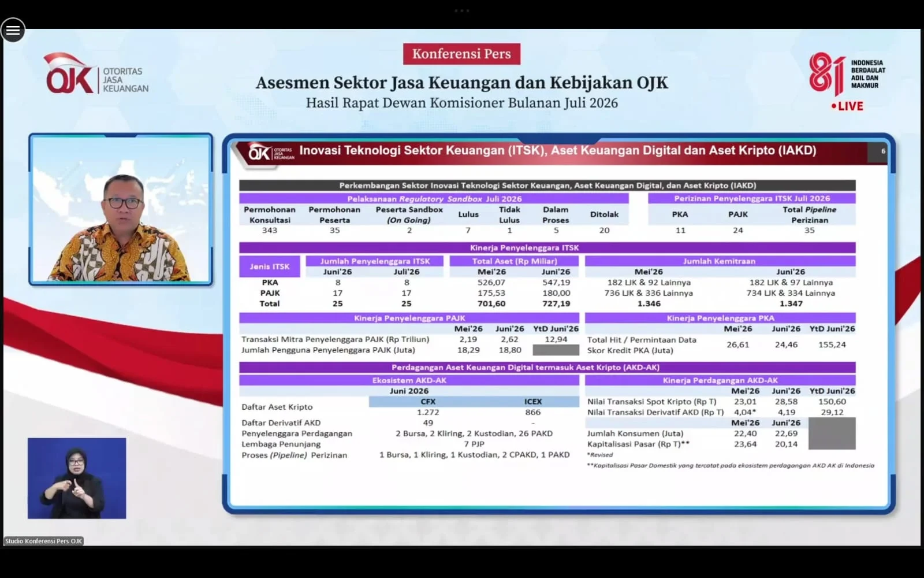Click the partnership total 1.346
The image size is (924, 578).
[649, 303]
